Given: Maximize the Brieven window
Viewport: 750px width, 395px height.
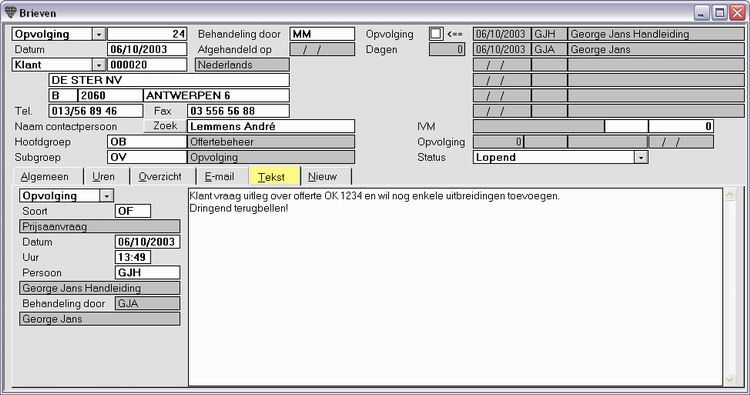Looking at the screenshot, I should (x=719, y=13).
